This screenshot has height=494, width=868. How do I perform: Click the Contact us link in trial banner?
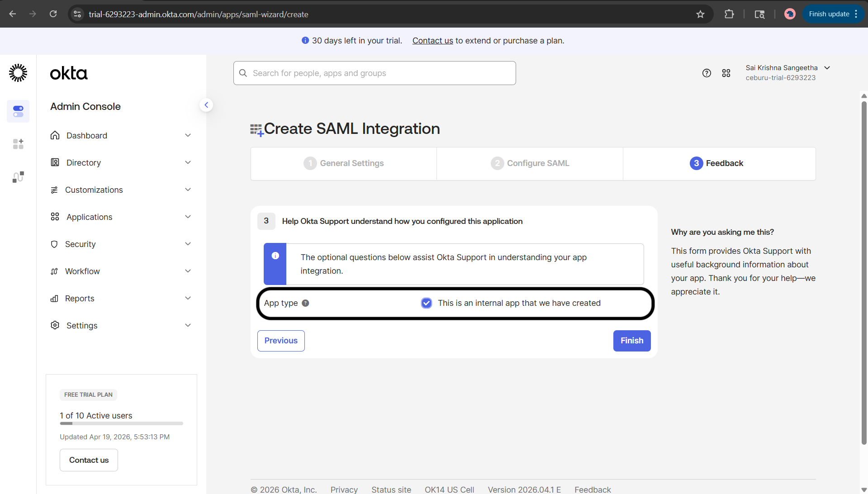click(x=432, y=41)
